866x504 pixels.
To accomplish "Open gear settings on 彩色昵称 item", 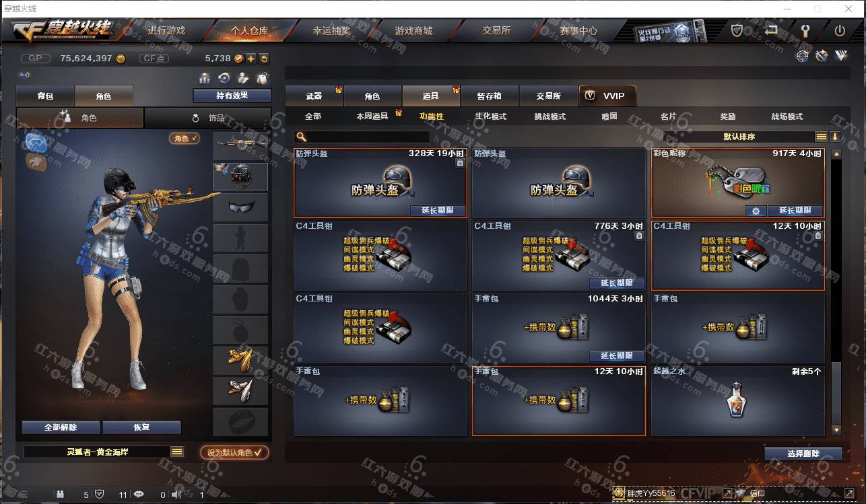I will [756, 211].
